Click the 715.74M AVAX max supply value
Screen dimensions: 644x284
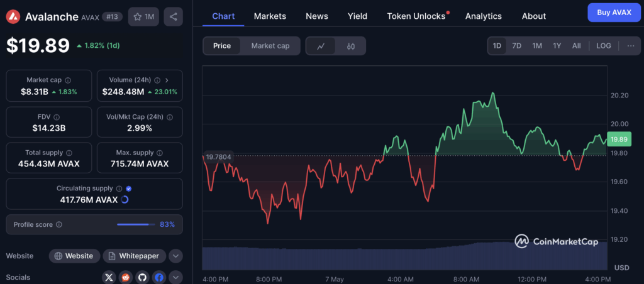[140, 164]
